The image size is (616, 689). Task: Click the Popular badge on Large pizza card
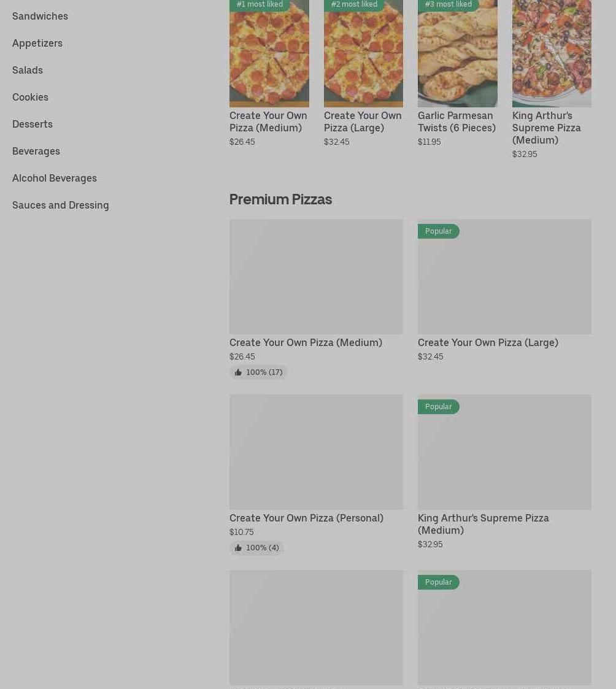point(438,231)
